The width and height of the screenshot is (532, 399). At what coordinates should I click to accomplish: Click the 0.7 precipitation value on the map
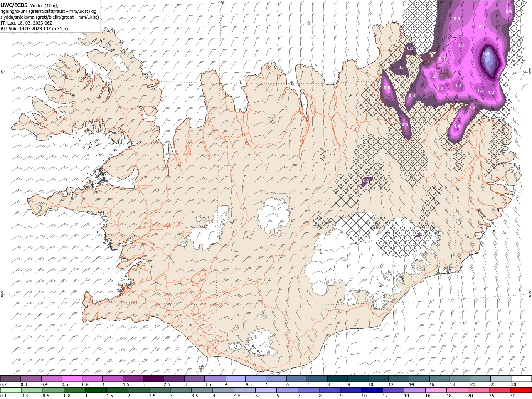(x=481, y=26)
